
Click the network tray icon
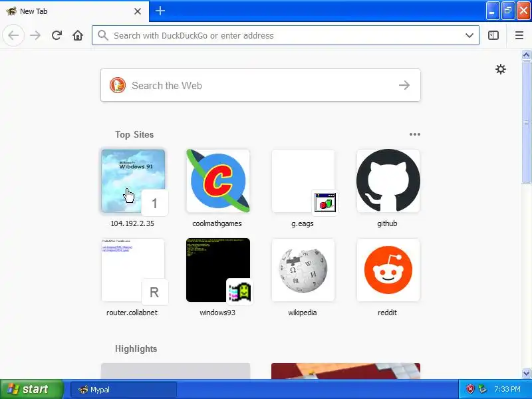[482, 389]
